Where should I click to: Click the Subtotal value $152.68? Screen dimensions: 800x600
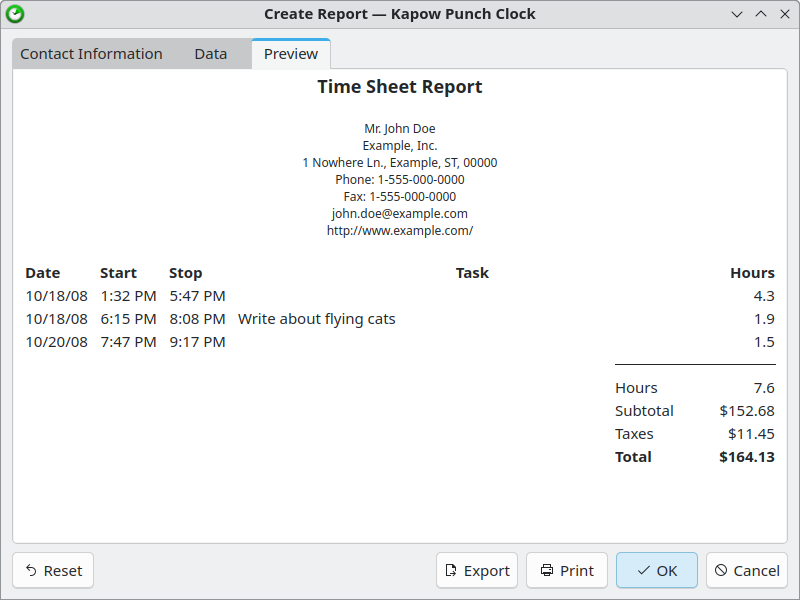(746, 411)
